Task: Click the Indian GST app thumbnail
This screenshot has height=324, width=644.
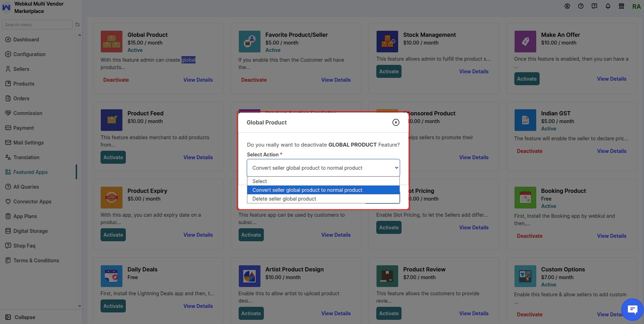Action: pyautogui.click(x=525, y=120)
